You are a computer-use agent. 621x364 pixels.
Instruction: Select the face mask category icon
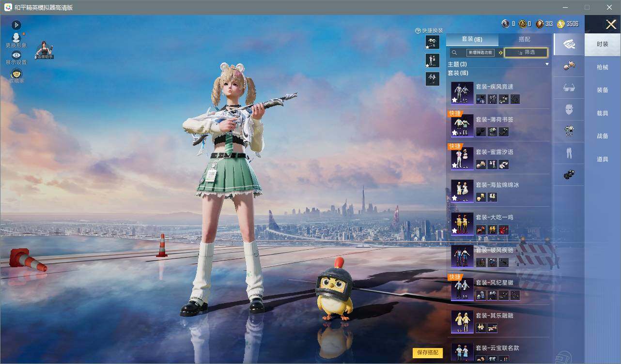pos(569,110)
